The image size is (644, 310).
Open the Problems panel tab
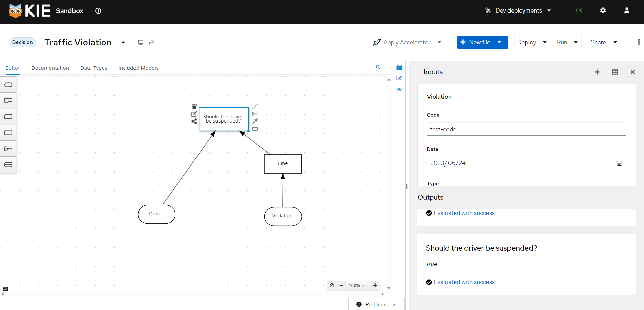pyautogui.click(x=376, y=304)
